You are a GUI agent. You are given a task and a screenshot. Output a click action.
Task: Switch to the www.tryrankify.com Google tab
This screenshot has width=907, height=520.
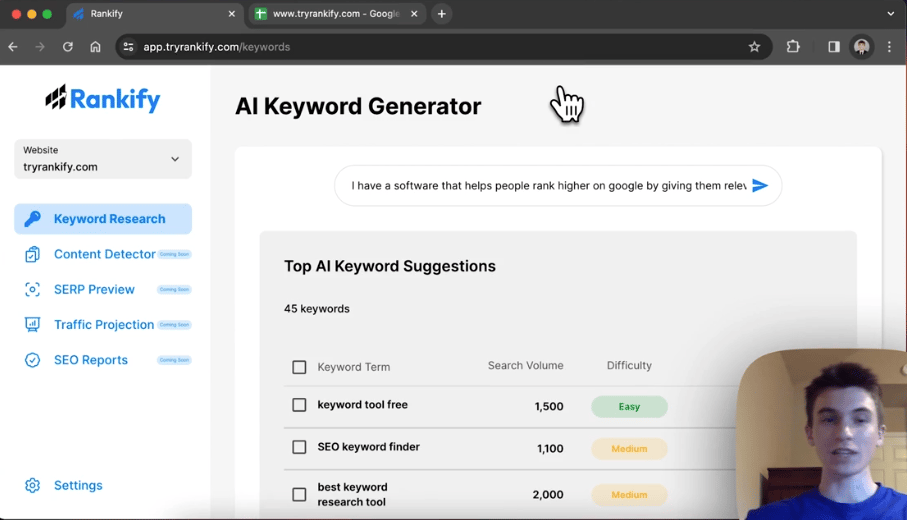tap(336, 14)
